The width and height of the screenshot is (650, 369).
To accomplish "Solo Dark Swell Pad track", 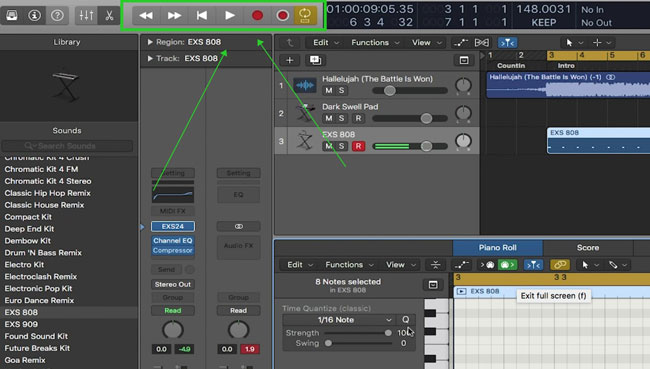I will click(x=341, y=118).
